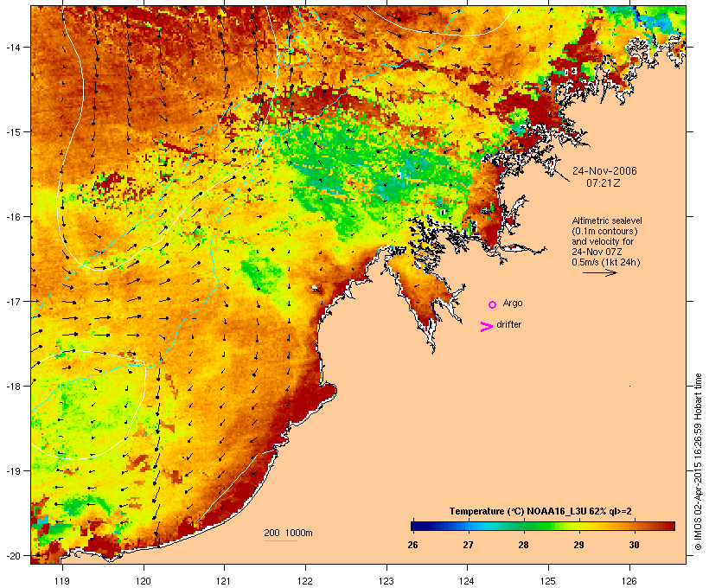The width and height of the screenshot is (709, 588).
Task: Click the longitude axis label 124
Action: 467,581
